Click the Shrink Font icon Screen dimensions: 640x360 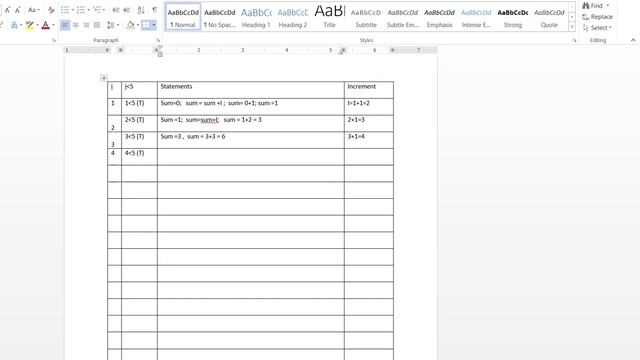click(x=18, y=10)
